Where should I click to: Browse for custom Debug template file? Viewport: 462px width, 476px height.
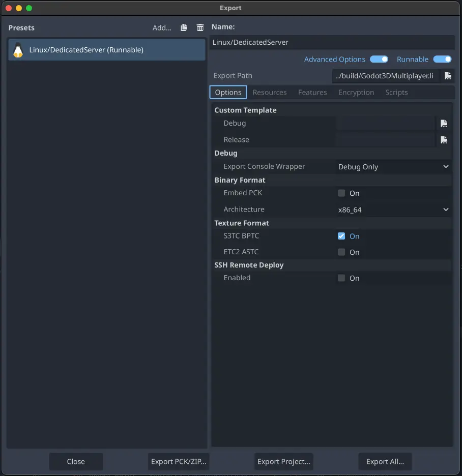coord(444,123)
